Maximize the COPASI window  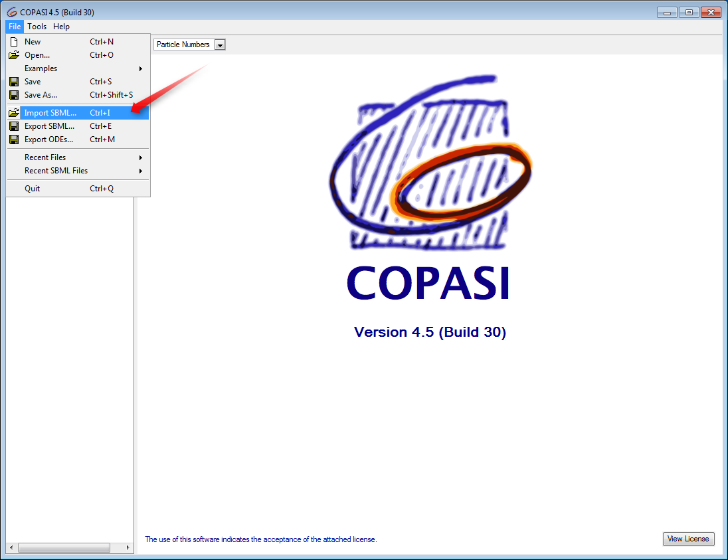(689, 13)
